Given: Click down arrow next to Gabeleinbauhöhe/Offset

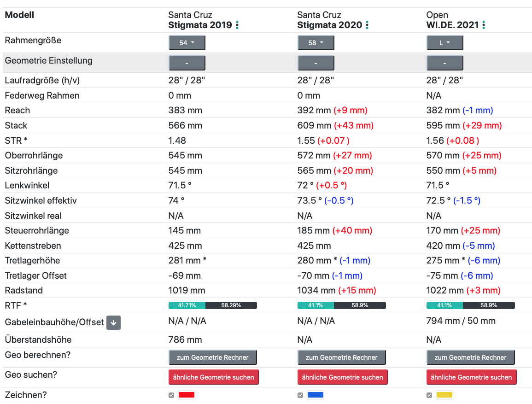Looking at the screenshot, I should (x=113, y=322).
